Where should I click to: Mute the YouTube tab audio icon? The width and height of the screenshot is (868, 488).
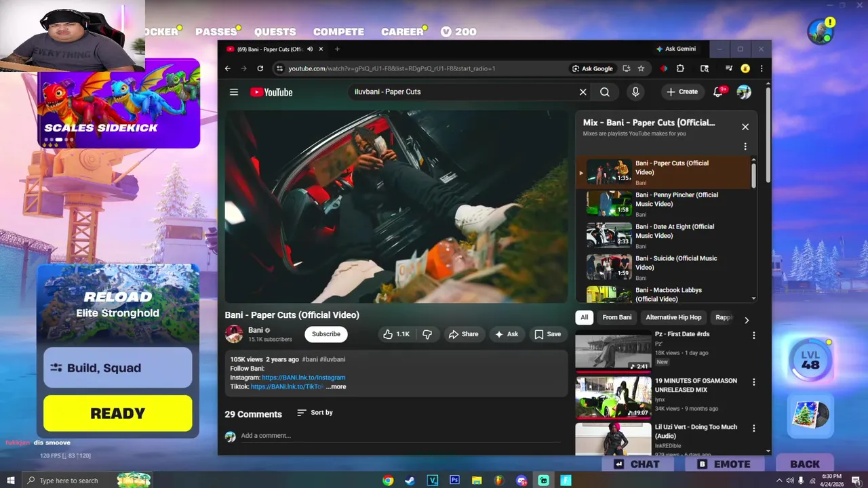click(x=310, y=49)
